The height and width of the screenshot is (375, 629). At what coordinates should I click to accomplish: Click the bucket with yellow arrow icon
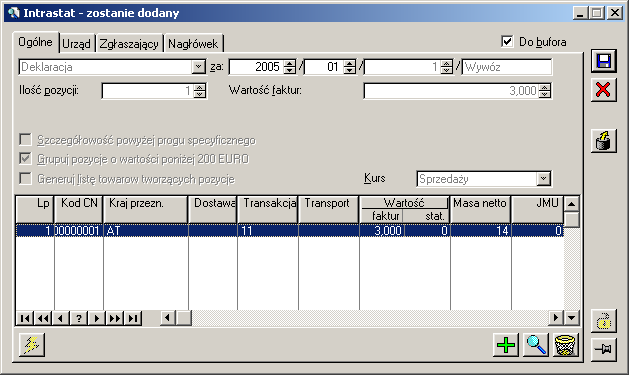[x=604, y=141]
